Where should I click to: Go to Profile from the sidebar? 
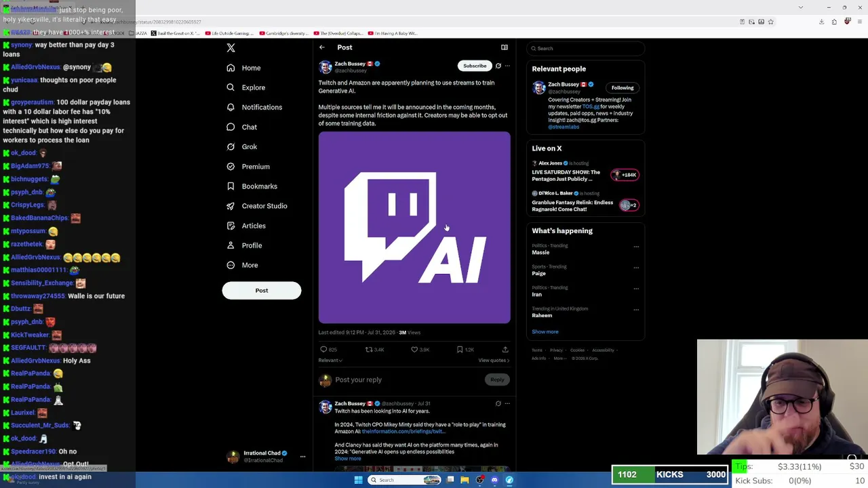tap(243, 245)
